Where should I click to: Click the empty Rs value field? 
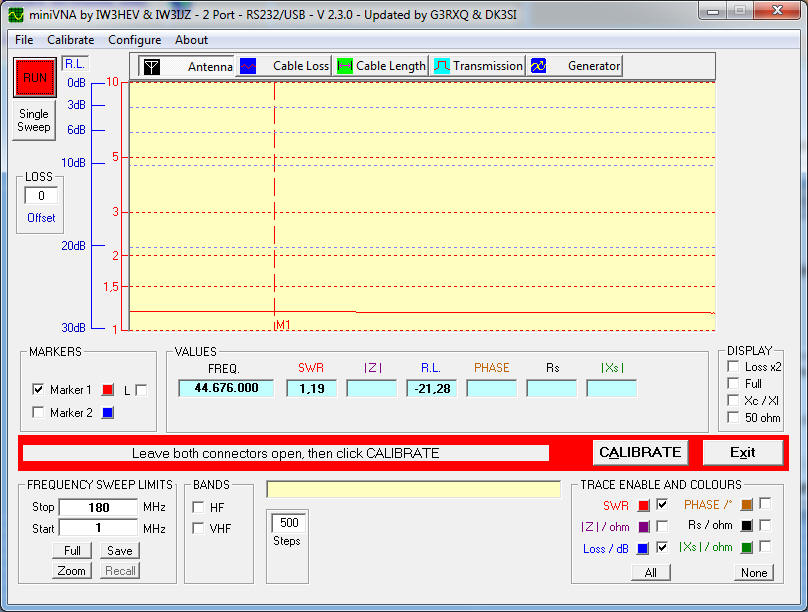551,388
